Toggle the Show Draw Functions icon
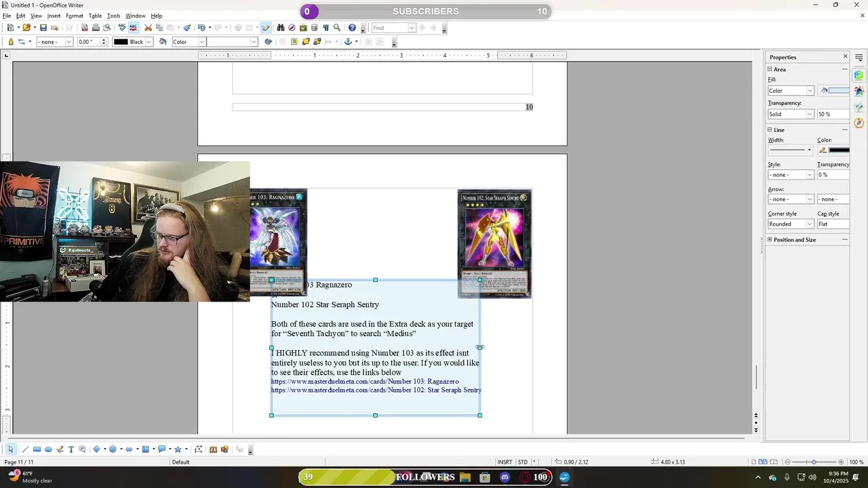The height and width of the screenshot is (488, 868). (265, 28)
